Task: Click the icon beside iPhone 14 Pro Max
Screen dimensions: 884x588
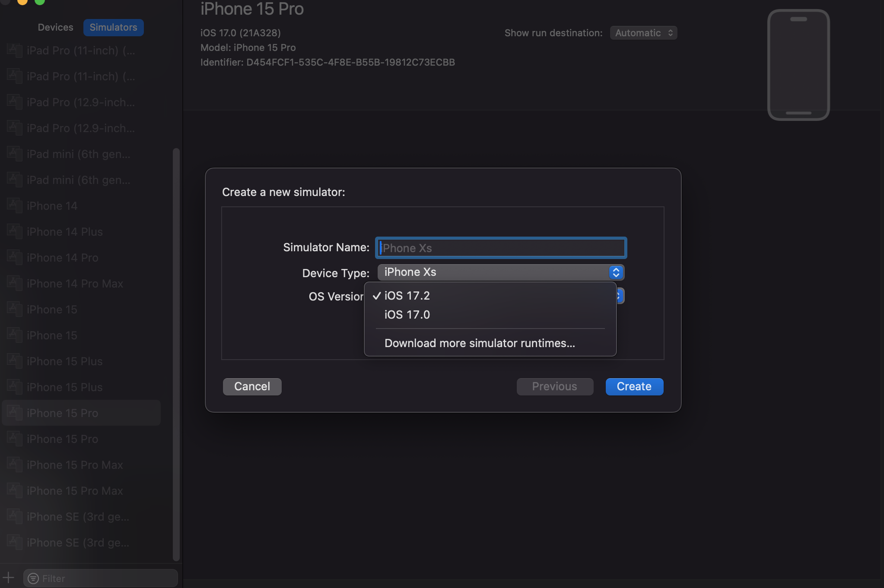Action: (x=14, y=284)
